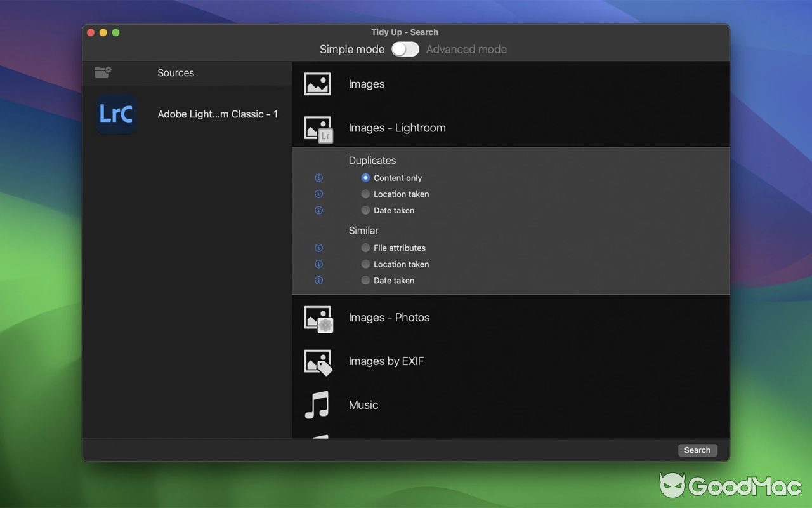The width and height of the screenshot is (812, 508).
Task: Click the LrC Lightroom Classic app icon
Action: tap(115, 114)
